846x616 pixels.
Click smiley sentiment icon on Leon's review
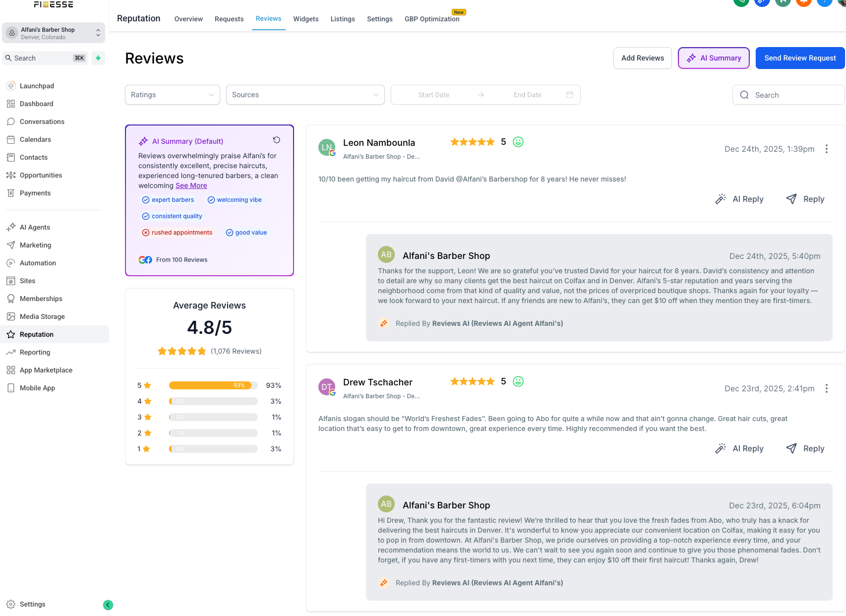pos(518,142)
